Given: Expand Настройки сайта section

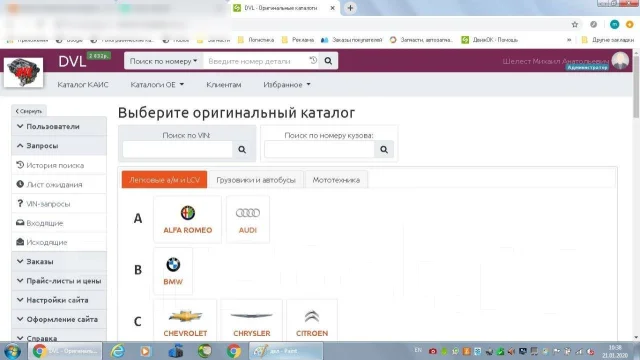Looking at the screenshot, I should pyautogui.click(x=59, y=300).
